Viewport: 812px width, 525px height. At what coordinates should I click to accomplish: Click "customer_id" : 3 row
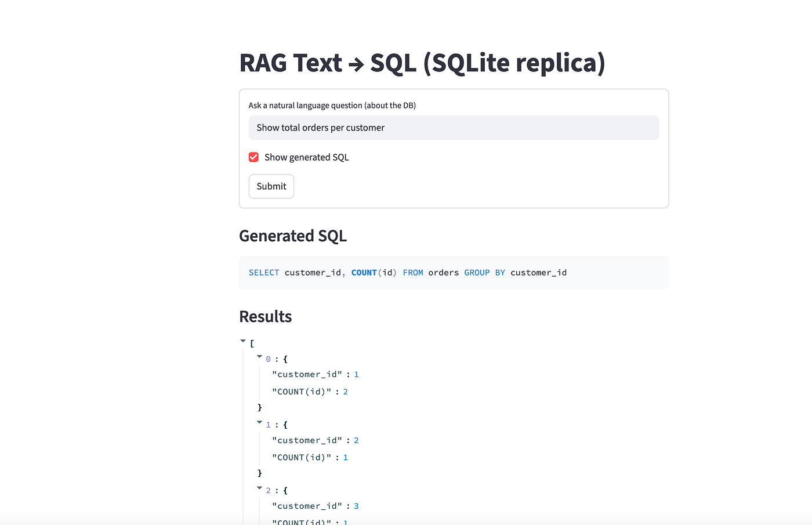[x=315, y=506]
